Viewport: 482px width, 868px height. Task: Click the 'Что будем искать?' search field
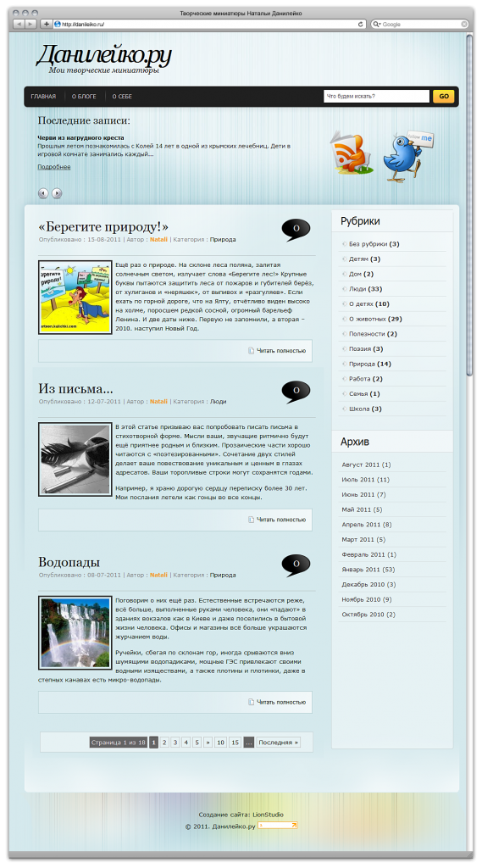[376, 97]
